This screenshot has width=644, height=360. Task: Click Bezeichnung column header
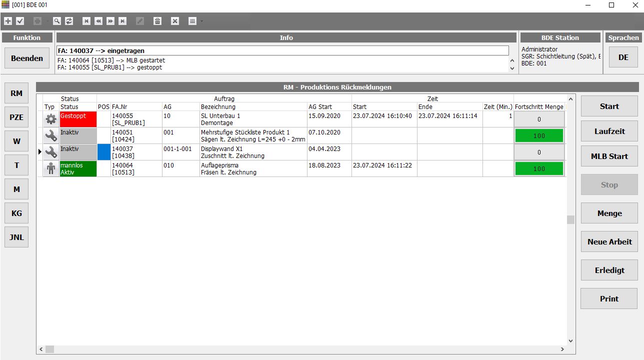tap(253, 106)
